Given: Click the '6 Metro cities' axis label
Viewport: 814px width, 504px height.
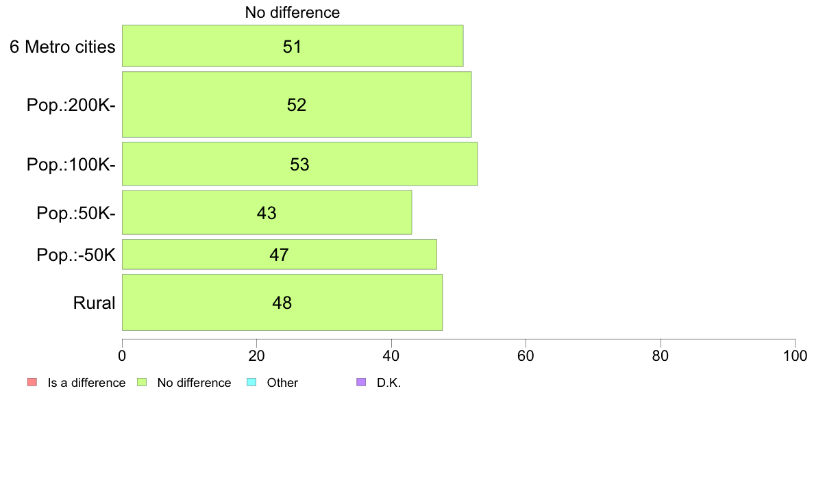Looking at the screenshot, I should [x=62, y=47].
